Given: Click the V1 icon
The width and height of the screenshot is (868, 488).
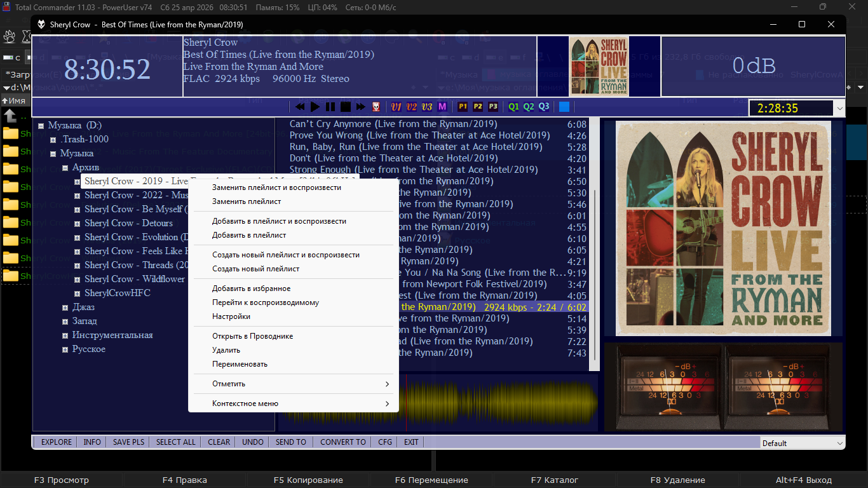Looking at the screenshot, I should pyautogui.click(x=397, y=107).
